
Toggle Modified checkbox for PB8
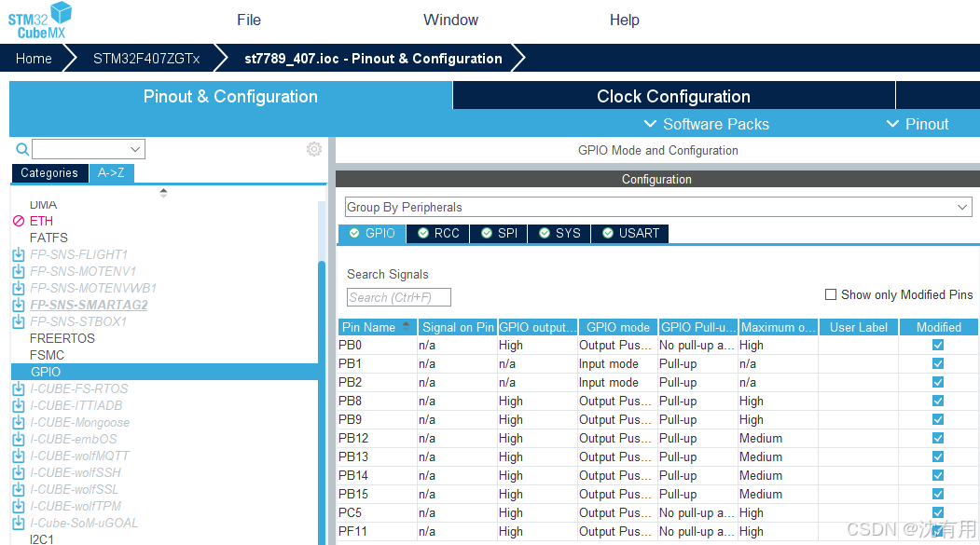(x=938, y=401)
